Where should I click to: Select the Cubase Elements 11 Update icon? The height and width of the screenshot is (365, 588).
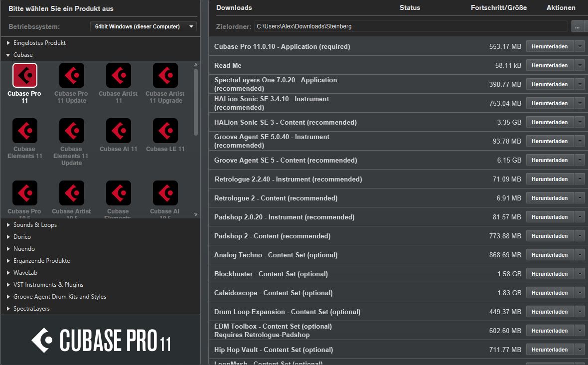tap(71, 131)
